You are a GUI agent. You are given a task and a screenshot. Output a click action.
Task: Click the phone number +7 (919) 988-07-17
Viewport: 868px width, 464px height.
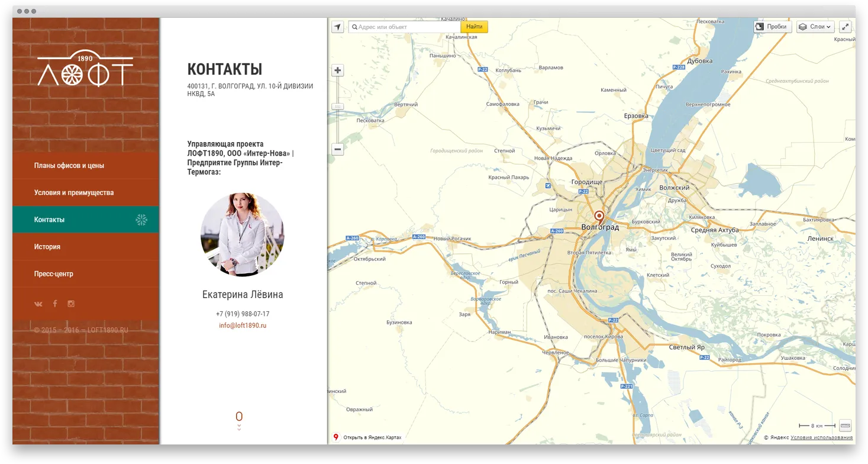[243, 314]
